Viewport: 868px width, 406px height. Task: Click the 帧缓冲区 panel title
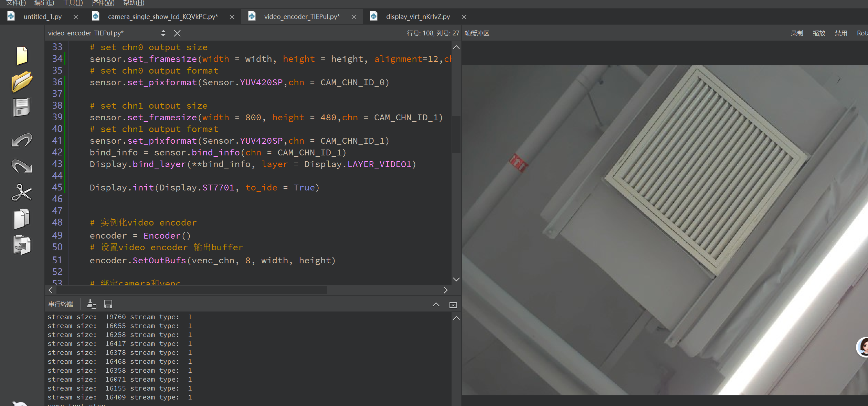(477, 33)
